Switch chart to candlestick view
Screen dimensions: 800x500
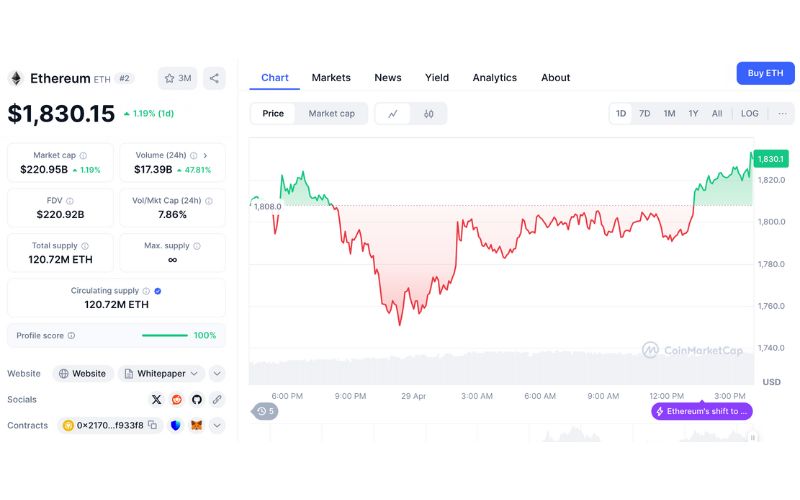(x=429, y=114)
